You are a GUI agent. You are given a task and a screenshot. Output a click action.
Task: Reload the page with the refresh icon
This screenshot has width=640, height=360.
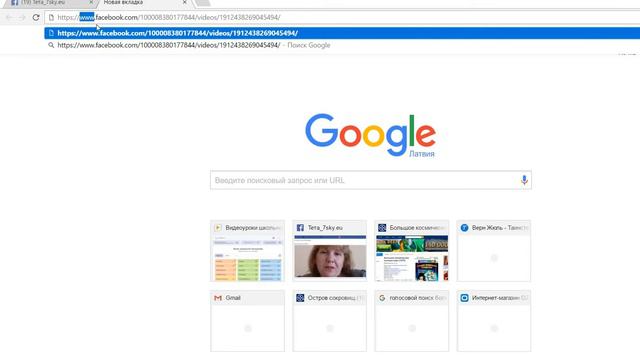point(36,18)
